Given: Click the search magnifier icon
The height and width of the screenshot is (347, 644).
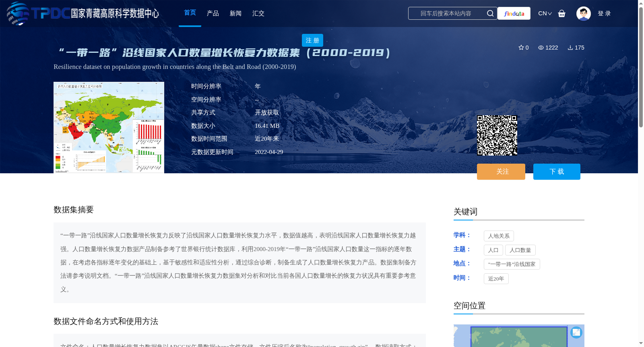Looking at the screenshot, I should coord(490,13).
